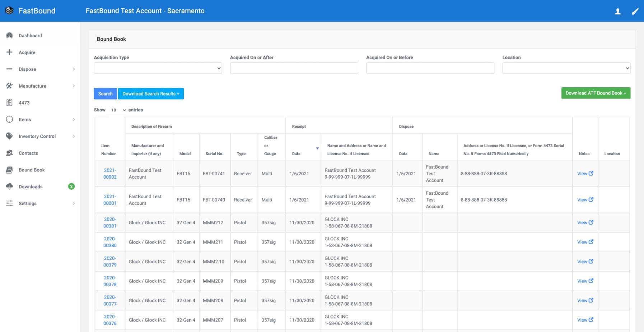Select Bound Book in the sidebar
The width and height of the screenshot is (644, 332).
point(32,170)
